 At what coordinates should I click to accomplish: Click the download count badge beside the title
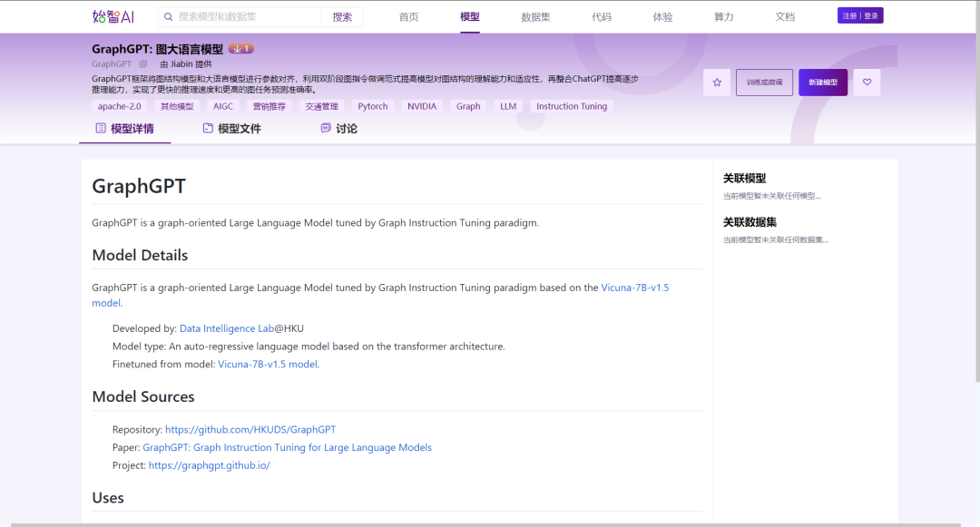coord(241,48)
